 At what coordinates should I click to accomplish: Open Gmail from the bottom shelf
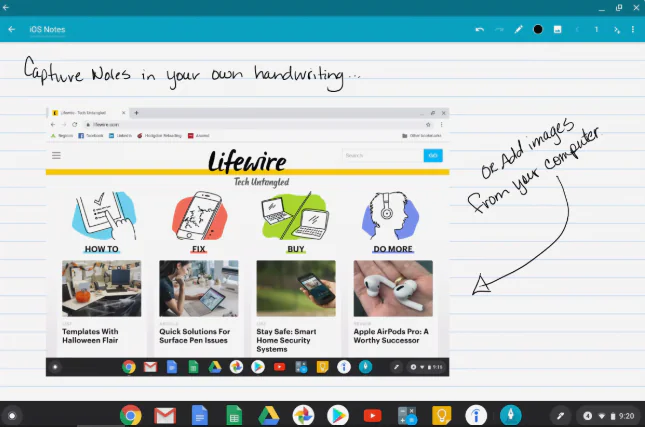(x=165, y=415)
